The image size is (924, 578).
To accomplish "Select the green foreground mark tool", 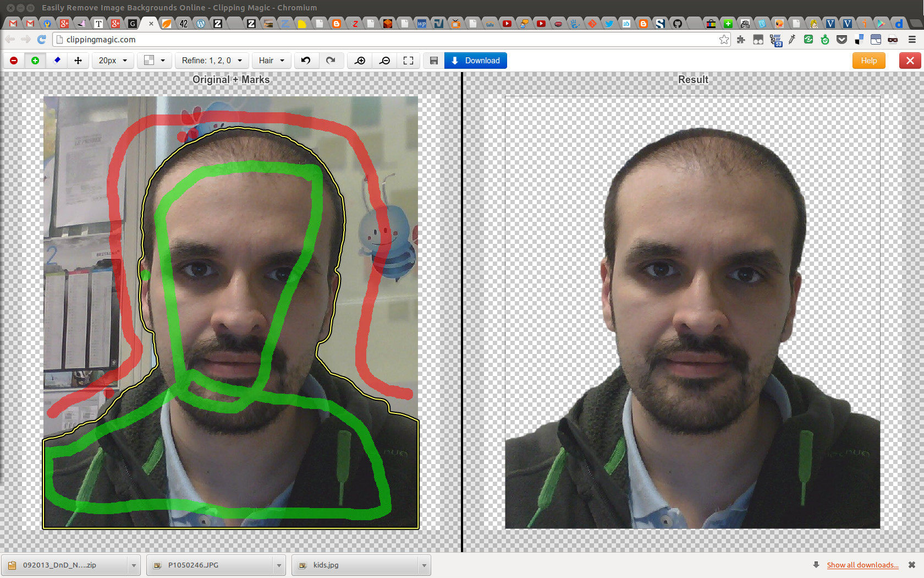I will [35, 61].
